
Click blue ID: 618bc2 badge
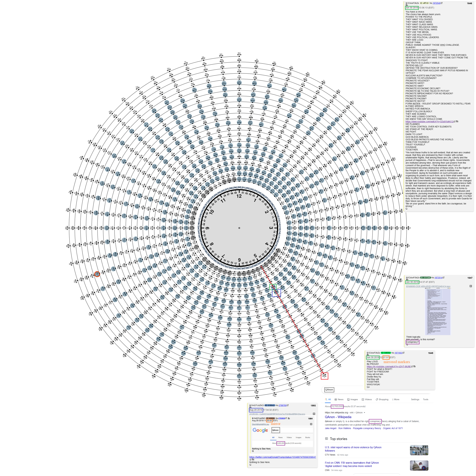click(x=270, y=405)
